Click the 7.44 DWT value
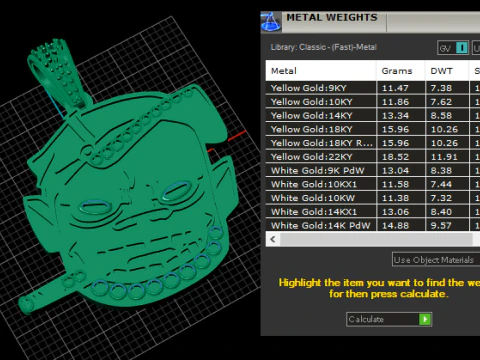Viewport: 480px width, 360px height. point(441,184)
